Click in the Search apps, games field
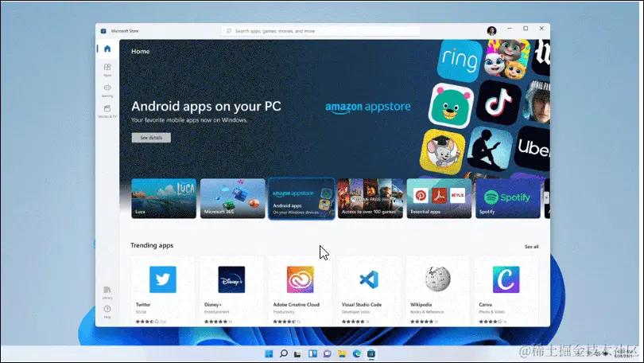644x363 pixels. coord(320,31)
